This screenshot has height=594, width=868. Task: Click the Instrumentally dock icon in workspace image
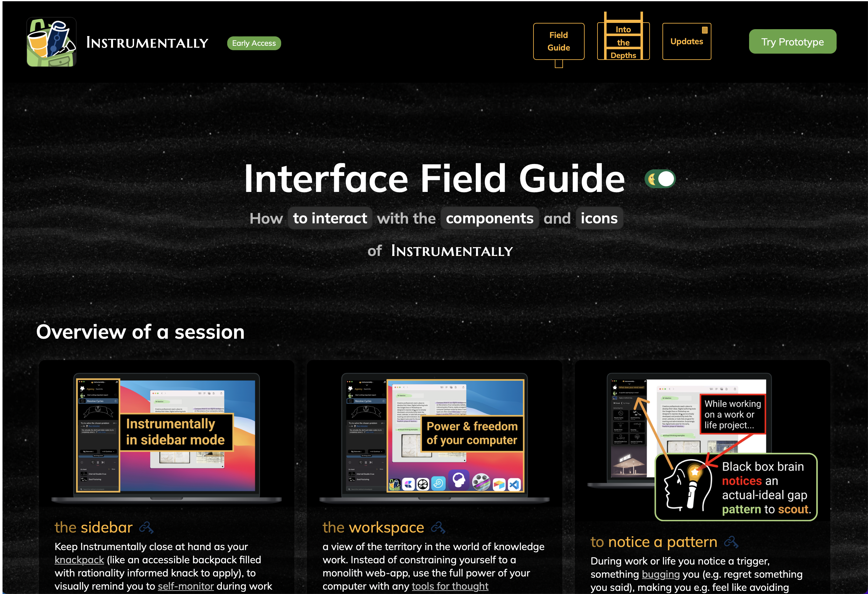394,485
